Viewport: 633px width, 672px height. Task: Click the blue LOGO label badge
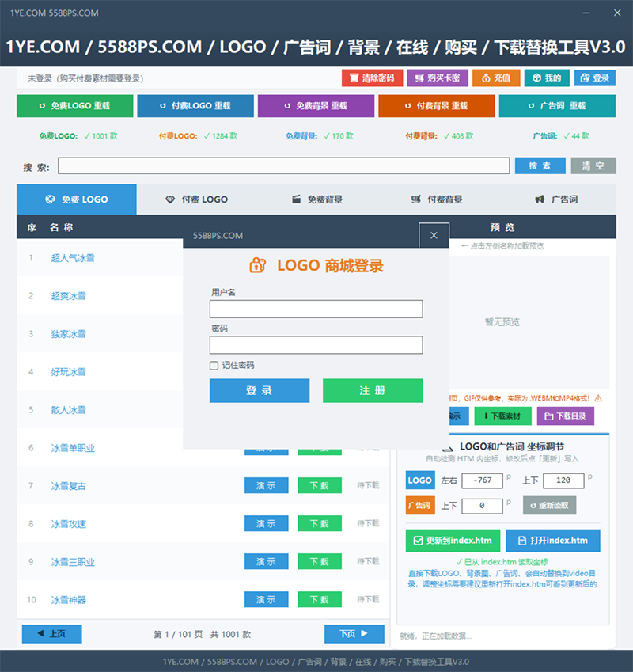(x=420, y=480)
